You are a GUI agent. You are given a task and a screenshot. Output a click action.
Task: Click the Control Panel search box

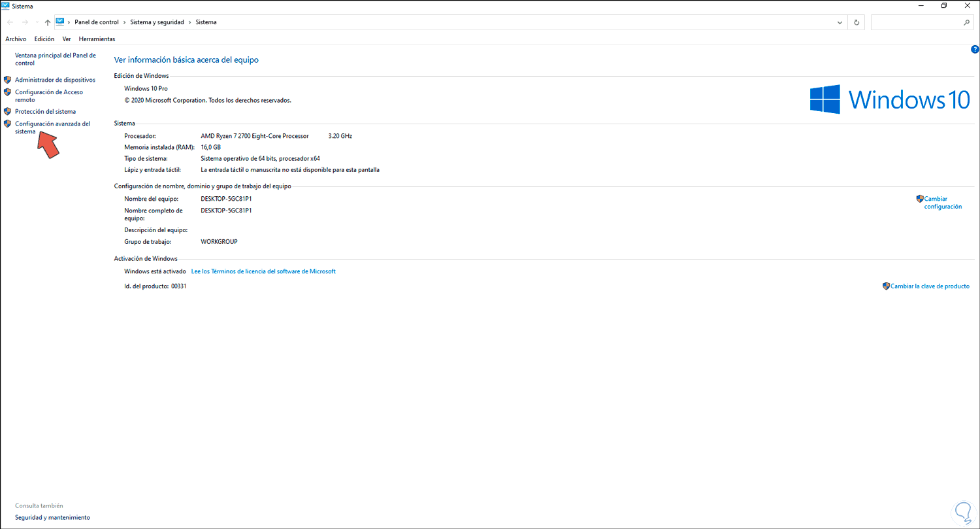(922, 22)
